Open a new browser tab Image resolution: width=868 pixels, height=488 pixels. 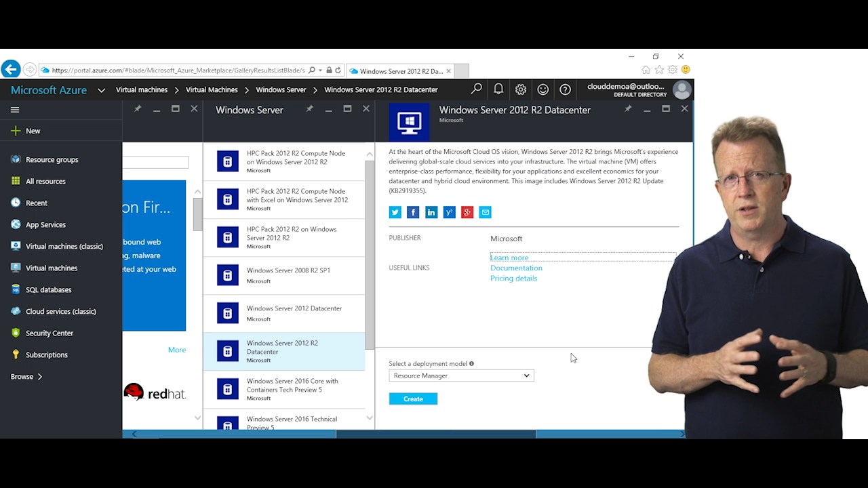[x=461, y=70]
